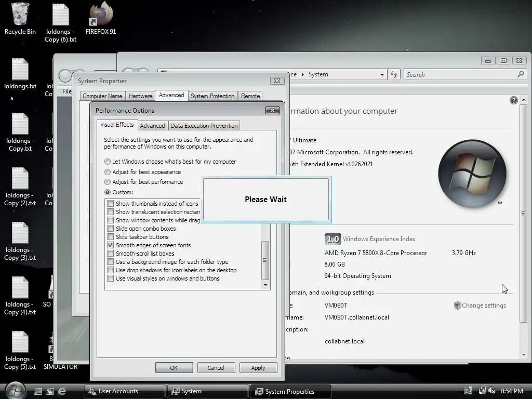The width and height of the screenshot is (532, 399).
Task: Open the Windows Experience Index link
Action: tap(379, 239)
